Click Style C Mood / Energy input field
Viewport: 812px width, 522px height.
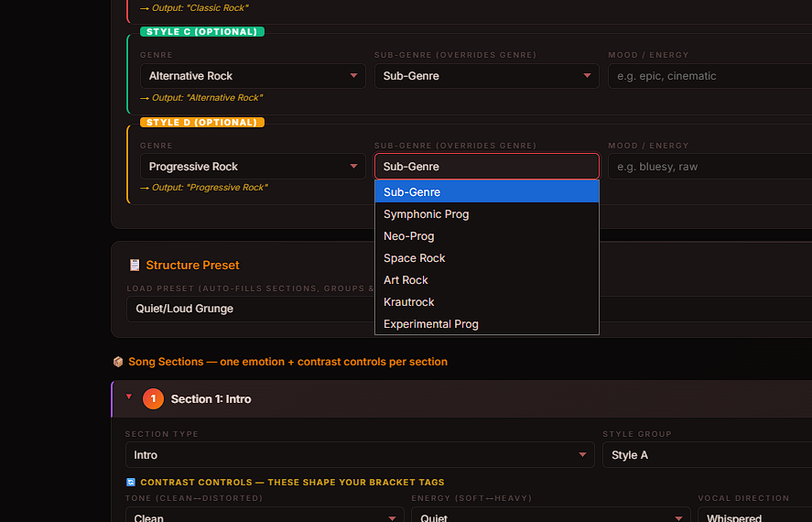(709, 76)
